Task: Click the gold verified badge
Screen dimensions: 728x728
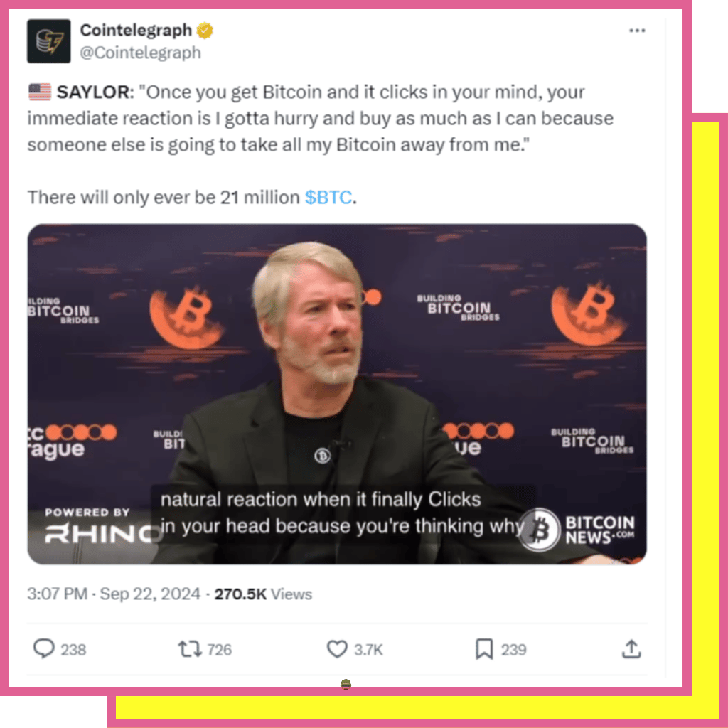Action: (x=205, y=31)
